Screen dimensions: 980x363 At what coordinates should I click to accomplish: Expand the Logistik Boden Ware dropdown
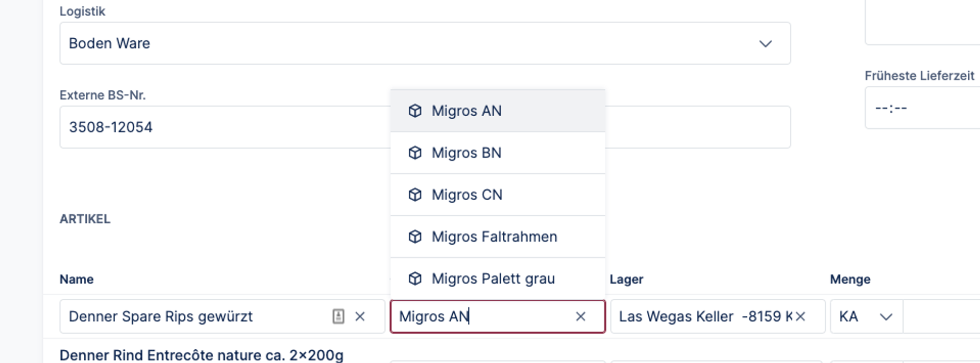click(765, 44)
